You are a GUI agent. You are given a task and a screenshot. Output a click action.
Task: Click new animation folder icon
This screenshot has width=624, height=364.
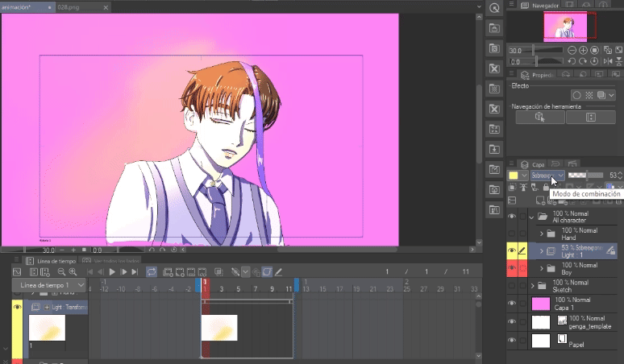168,272
